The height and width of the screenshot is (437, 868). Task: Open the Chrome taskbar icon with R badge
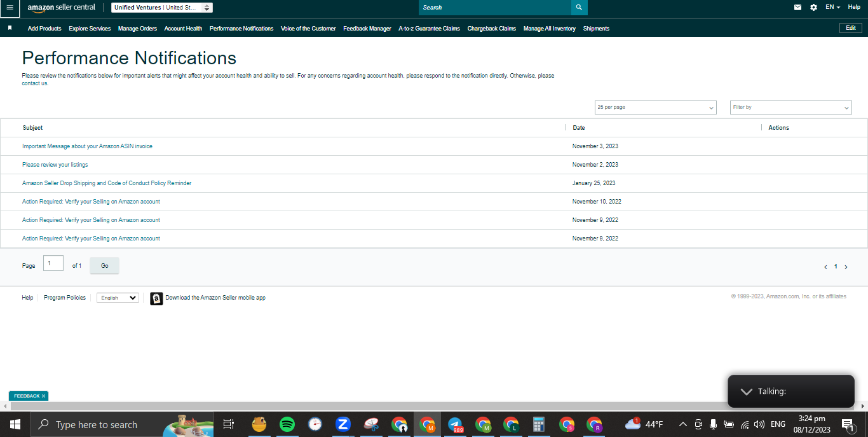click(595, 424)
